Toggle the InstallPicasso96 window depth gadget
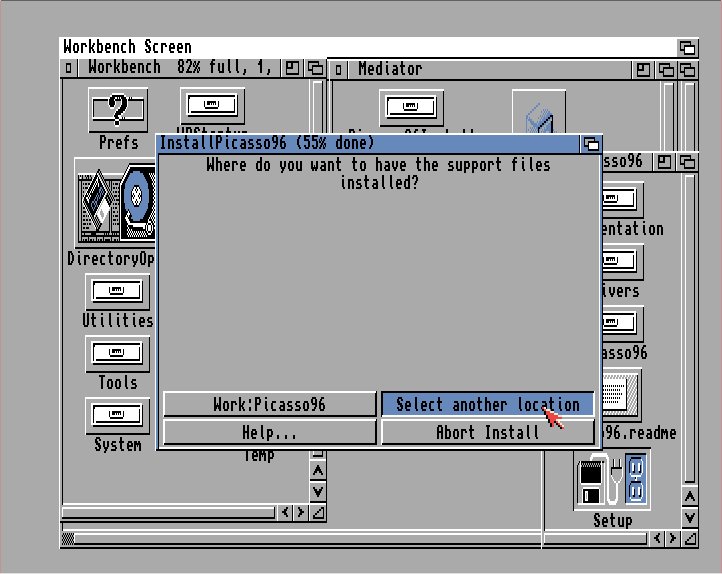 pyautogui.click(x=590, y=143)
